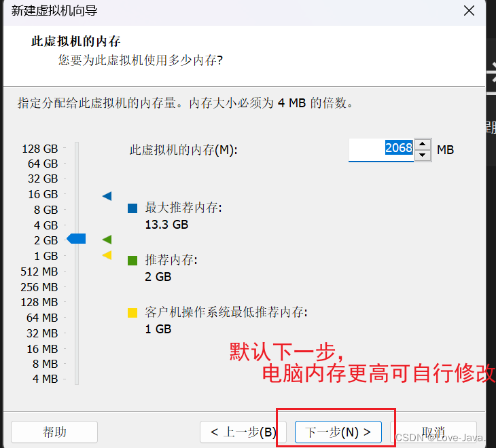Screen dimensions: 496x448
Task: Cancel the wizard with the 取消 button
Action: [x=433, y=432]
